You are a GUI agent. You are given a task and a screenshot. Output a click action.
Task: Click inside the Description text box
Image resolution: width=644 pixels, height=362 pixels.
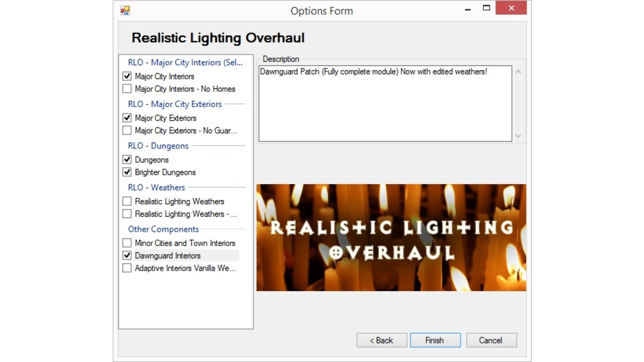coord(385,104)
